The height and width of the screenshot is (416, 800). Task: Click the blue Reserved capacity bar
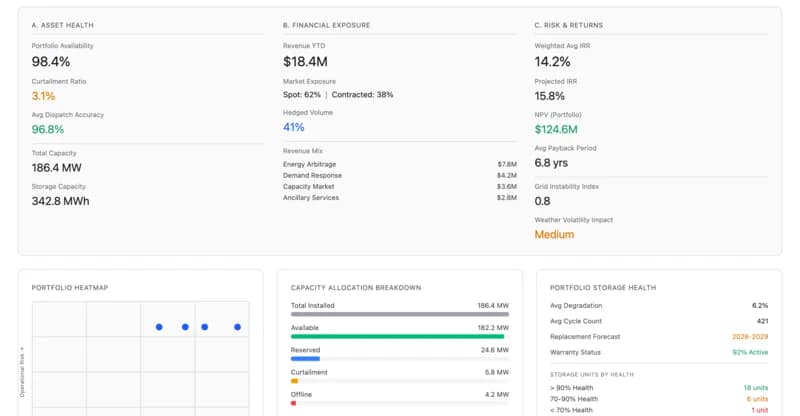(x=305, y=358)
